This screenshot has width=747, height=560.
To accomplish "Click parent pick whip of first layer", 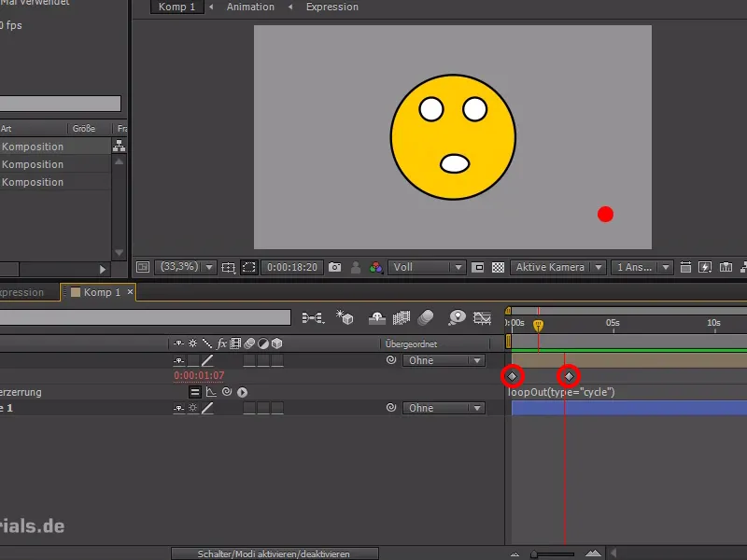I will (x=391, y=360).
